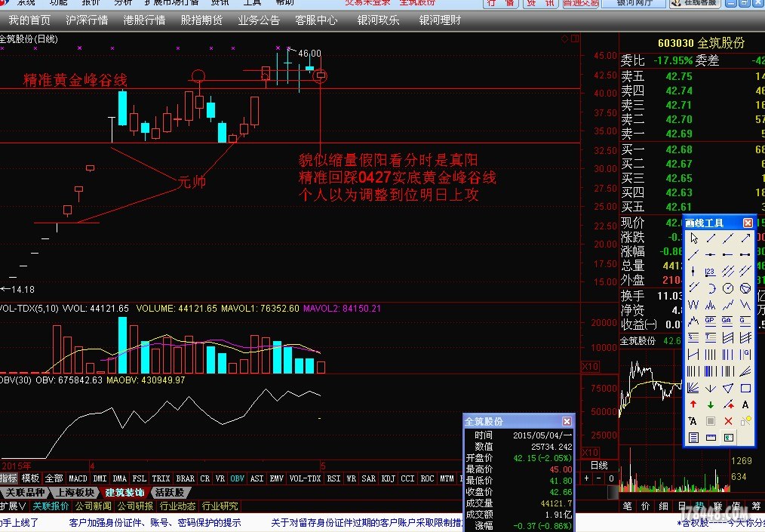Click the plus zoom button under 日线

(587, 478)
